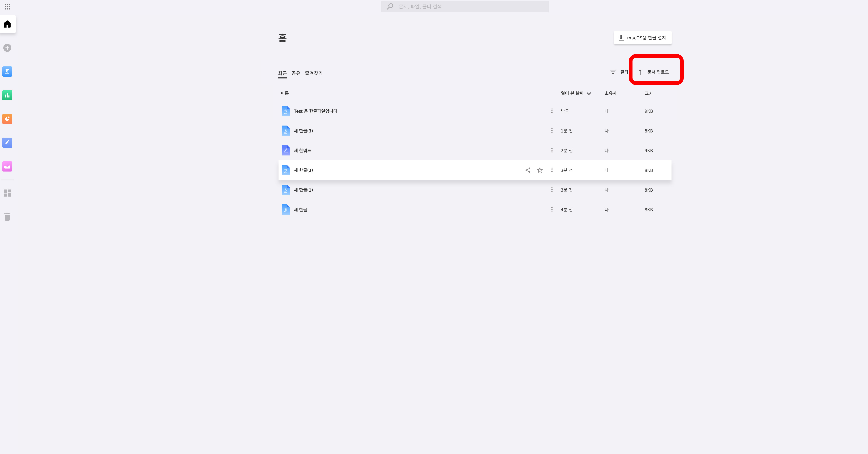Open the dashboard tiles icon in sidebar
The width and height of the screenshot is (868, 454).
(7, 193)
